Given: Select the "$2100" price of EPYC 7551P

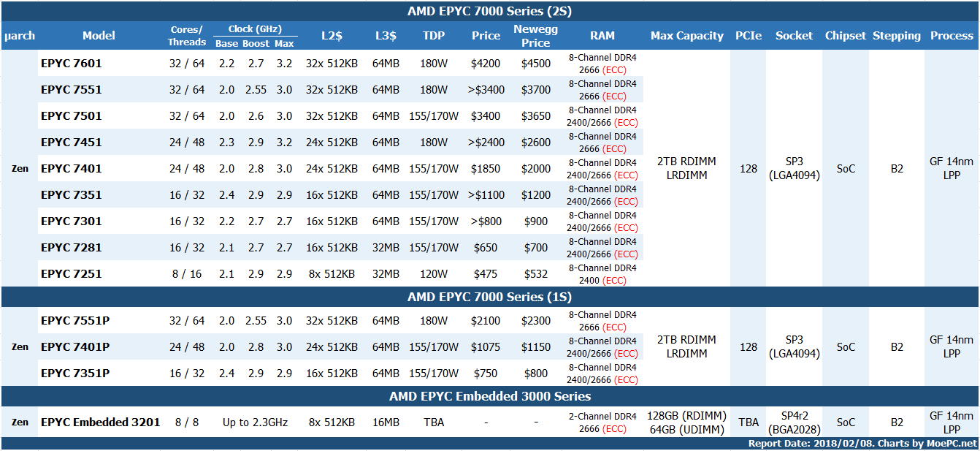Looking at the screenshot, I should click(x=486, y=321).
